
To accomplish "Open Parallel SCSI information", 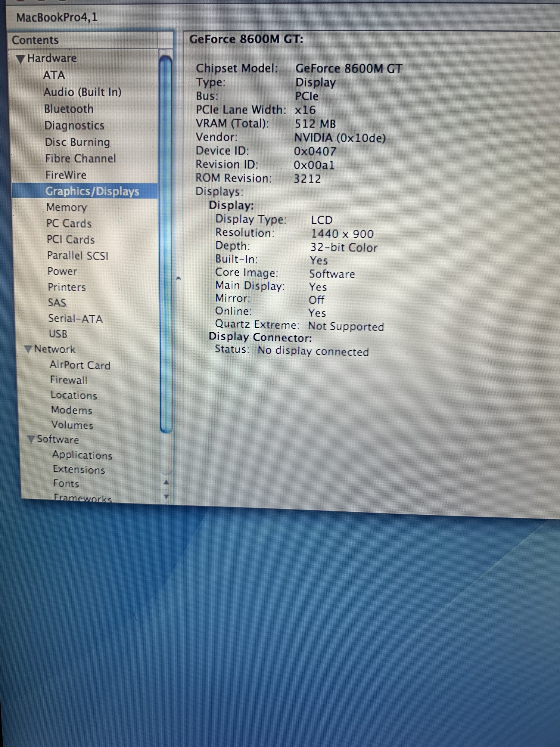I will coord(78,255).
